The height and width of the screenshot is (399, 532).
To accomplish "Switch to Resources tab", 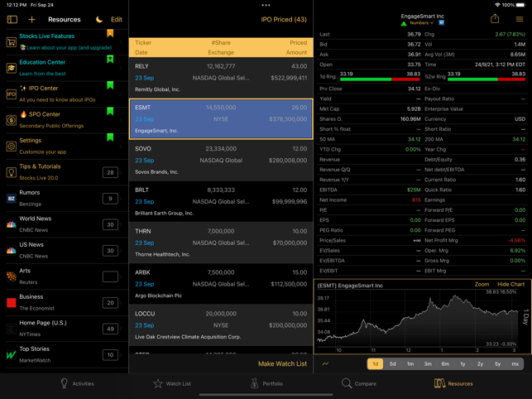I will point(453,383).
